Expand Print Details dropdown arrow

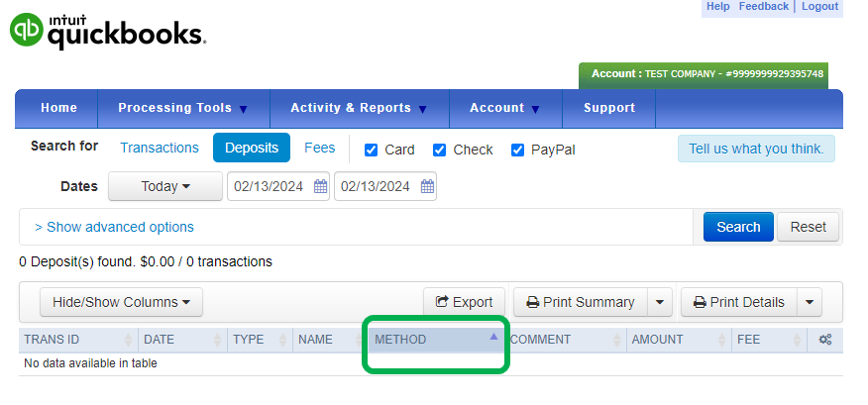(810, 302)
